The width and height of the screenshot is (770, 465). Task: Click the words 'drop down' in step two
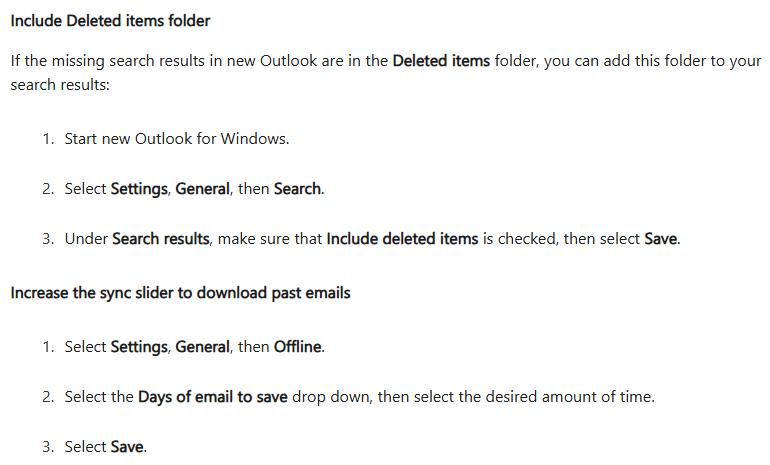(330, 397)
